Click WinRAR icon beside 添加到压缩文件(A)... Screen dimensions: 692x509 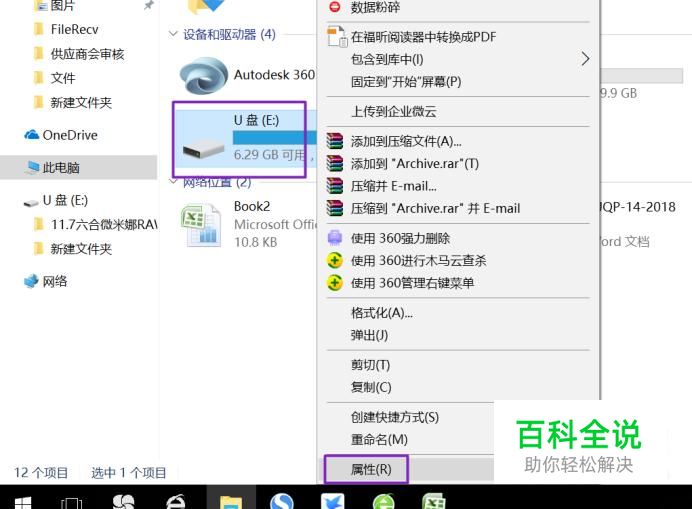tap(335, 141)
